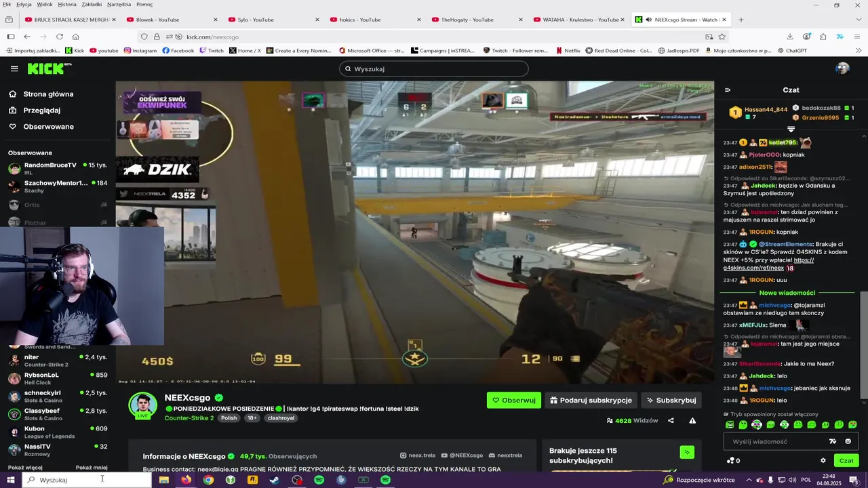Screen dimensions: 868x488
Task: Collapse followed channels with Pokaż mniej
Action: [x=92, y=468]
